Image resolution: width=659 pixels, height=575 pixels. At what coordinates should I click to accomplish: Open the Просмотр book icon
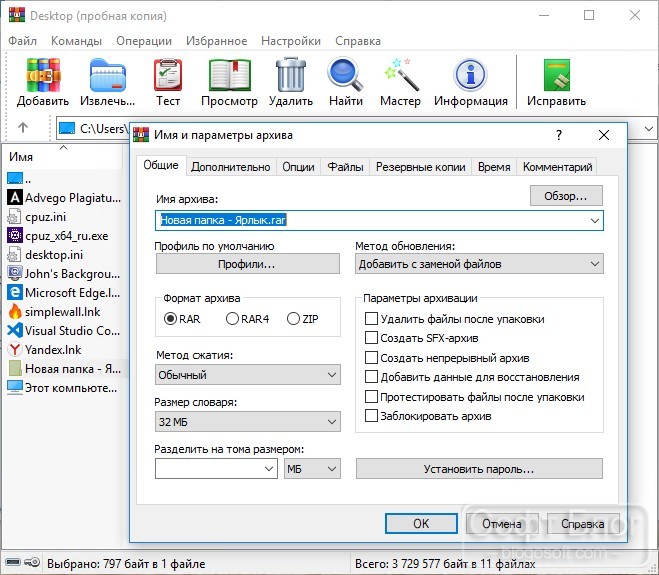[229, 76]
